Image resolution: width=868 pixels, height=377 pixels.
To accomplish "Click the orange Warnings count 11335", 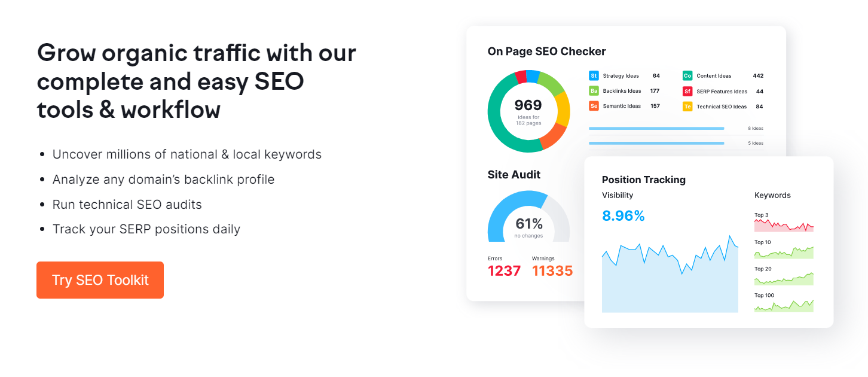I will (552, 271).
